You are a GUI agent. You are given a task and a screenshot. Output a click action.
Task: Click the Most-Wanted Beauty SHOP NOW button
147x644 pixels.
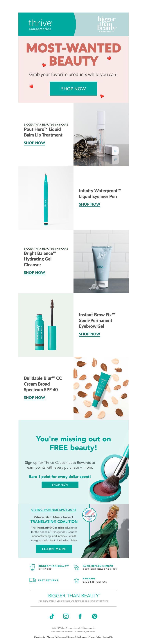coord(73,88)
